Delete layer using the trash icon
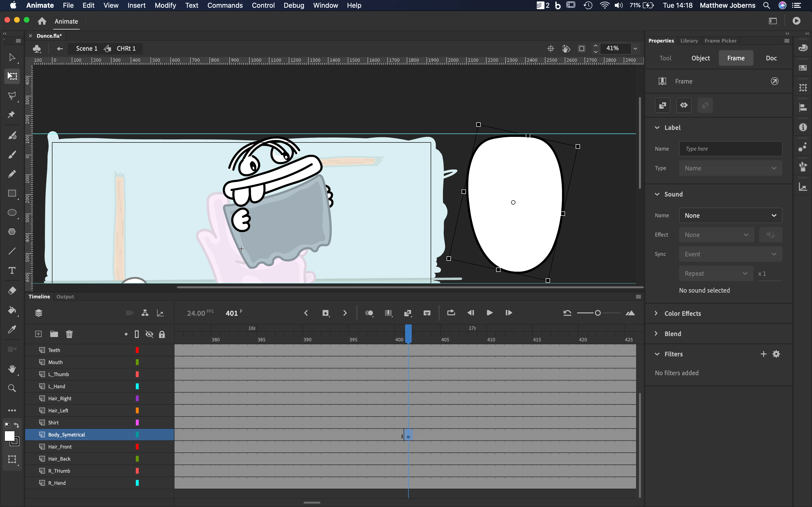812x507 pixels. 69,334
